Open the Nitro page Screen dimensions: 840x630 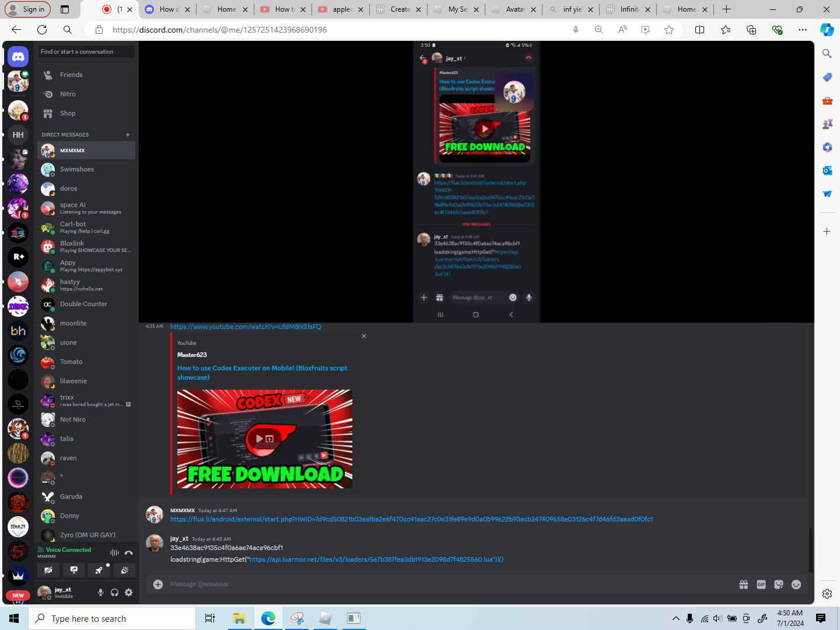tap(86, 94)
